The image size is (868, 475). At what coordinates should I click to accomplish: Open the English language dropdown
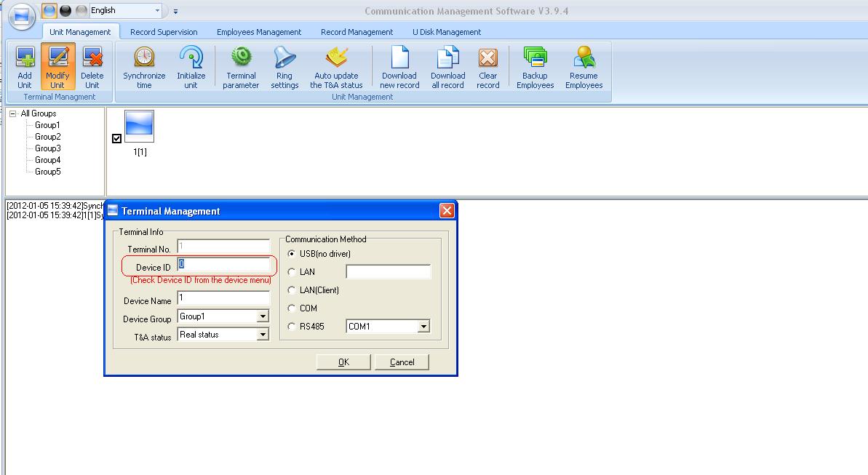pos(158,11)
